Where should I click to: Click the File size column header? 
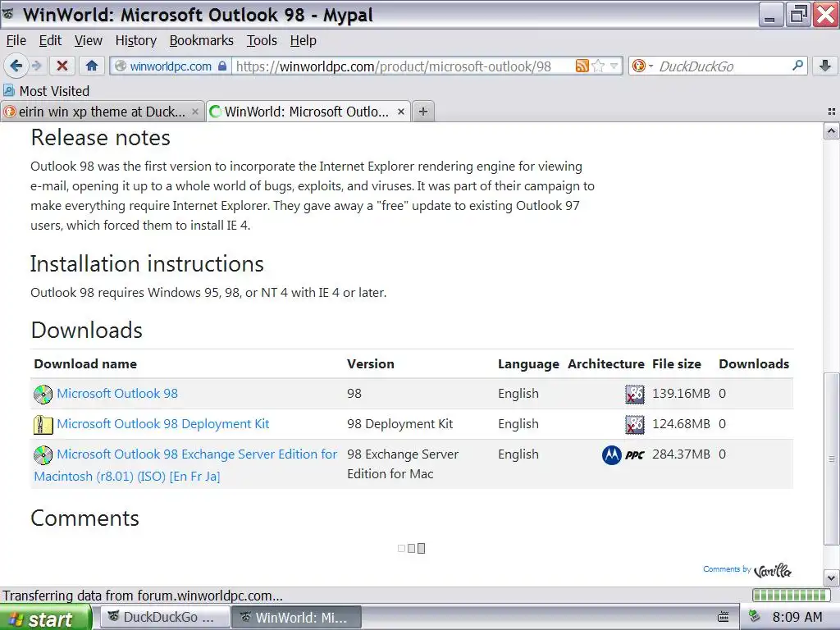pos(676,363)
